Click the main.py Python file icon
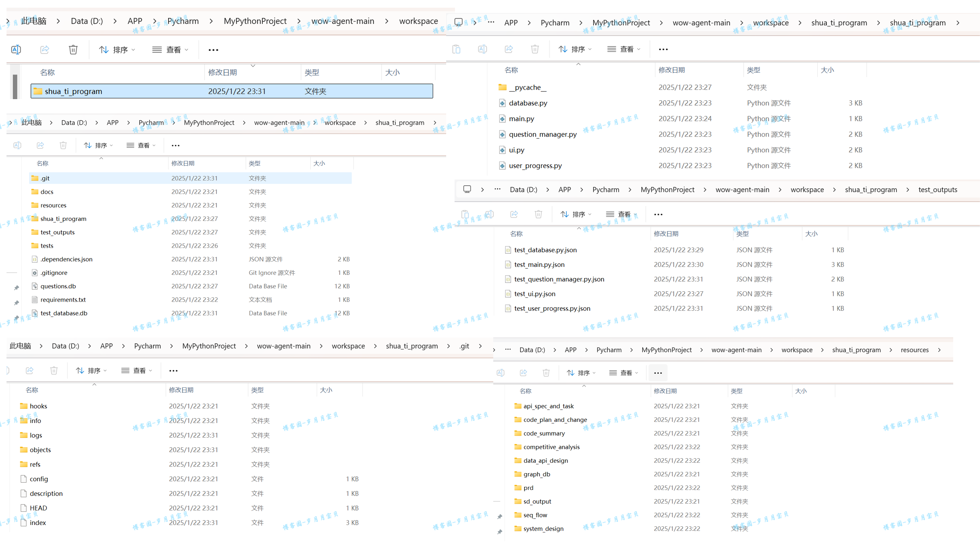 click(502, 119)
